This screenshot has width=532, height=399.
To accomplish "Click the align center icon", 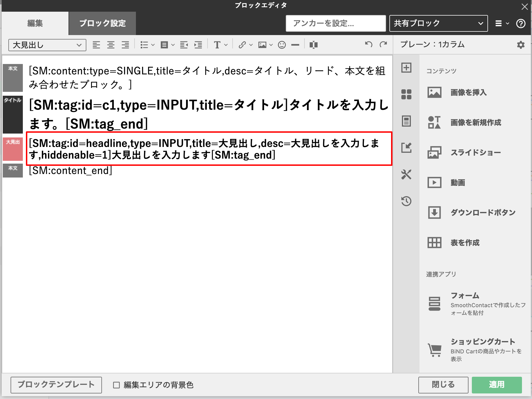I will coord(111,45).
